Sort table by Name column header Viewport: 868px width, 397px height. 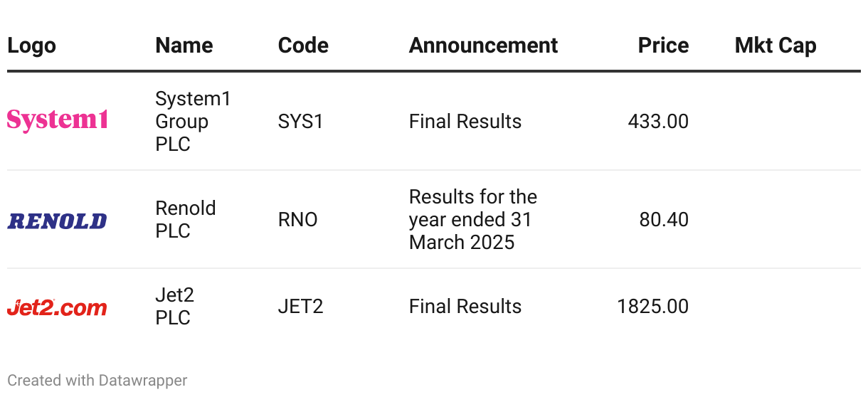tap(184, 46)
